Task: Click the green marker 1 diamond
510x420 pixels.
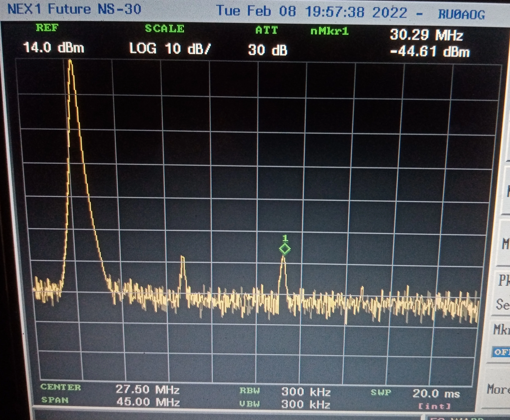Action: click(x=285, y=249)
